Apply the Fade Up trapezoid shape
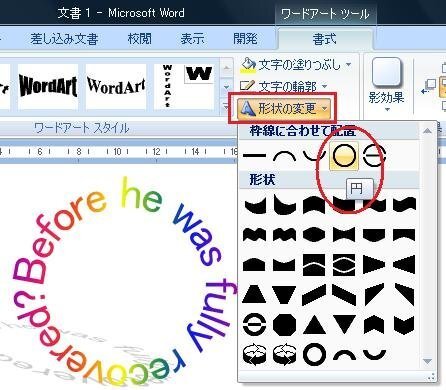This screenshot has width=446, height=390. click(254, 294)
